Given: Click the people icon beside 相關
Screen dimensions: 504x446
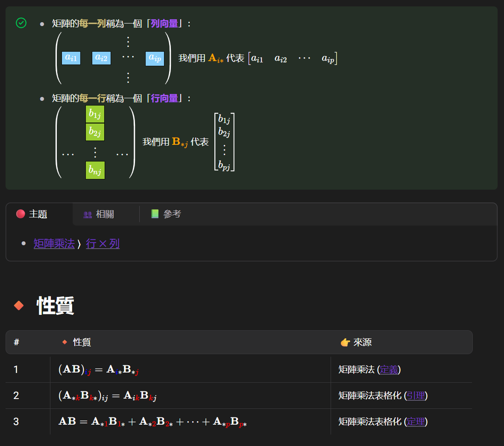Looking at the screenshot, I should click(x=88, y=214).
